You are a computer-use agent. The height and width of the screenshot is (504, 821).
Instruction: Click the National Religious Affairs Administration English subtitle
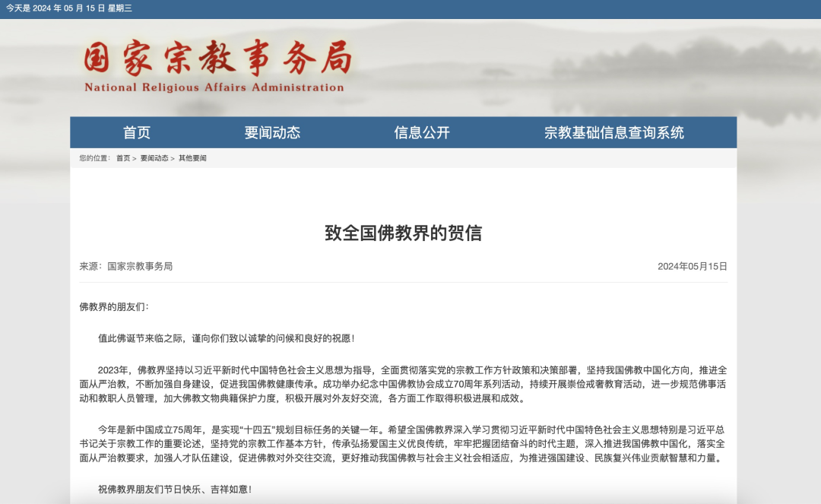click(214, 87)
